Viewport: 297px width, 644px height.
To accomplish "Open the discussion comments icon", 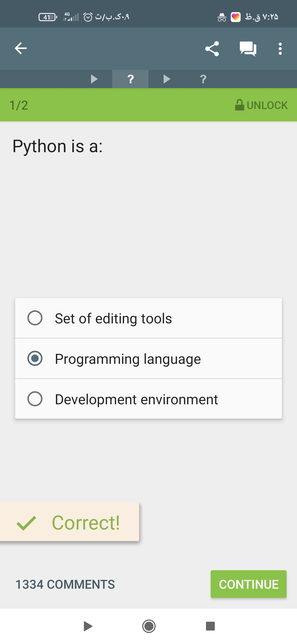I will pos(248,49).
